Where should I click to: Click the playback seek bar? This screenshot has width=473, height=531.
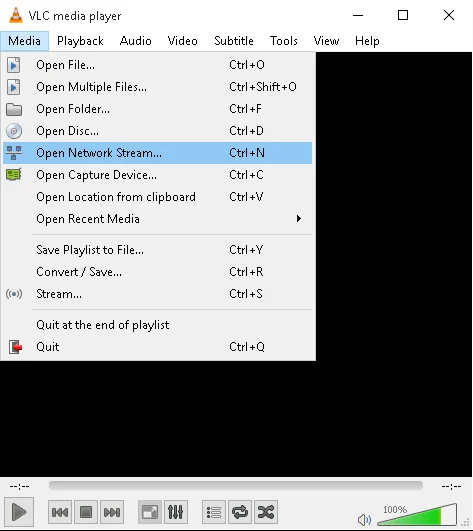(236, 486)
